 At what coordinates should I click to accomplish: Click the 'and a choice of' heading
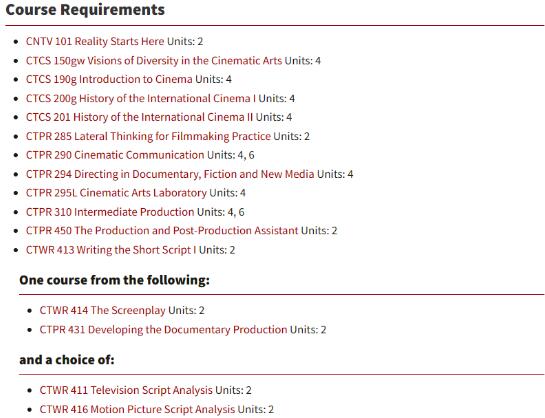point(67,360)
